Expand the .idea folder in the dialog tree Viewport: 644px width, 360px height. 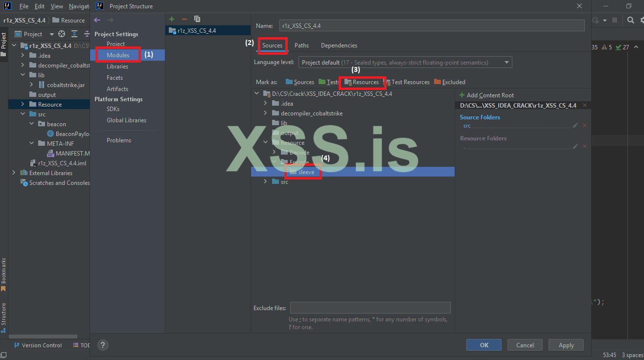tap(265, 103)
